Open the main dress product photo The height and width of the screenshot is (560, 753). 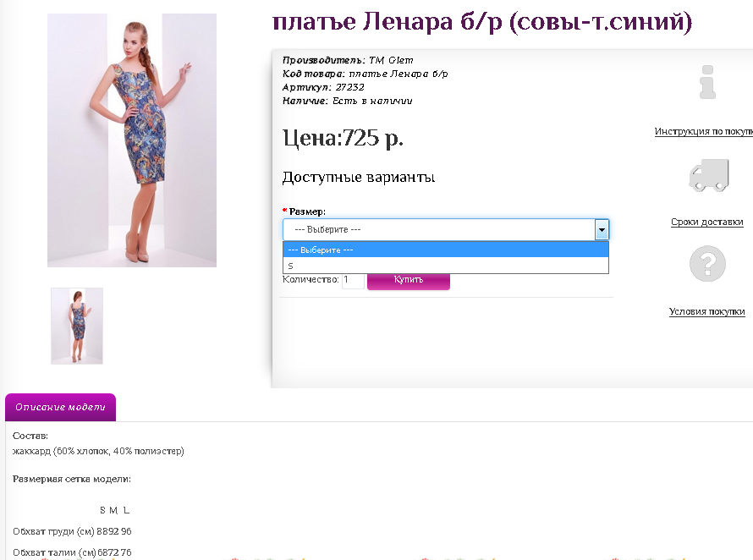pos(132,140)
